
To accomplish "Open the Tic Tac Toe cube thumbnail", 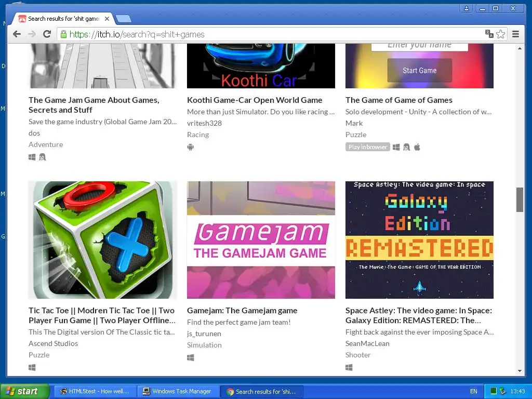I will point(103,240).
